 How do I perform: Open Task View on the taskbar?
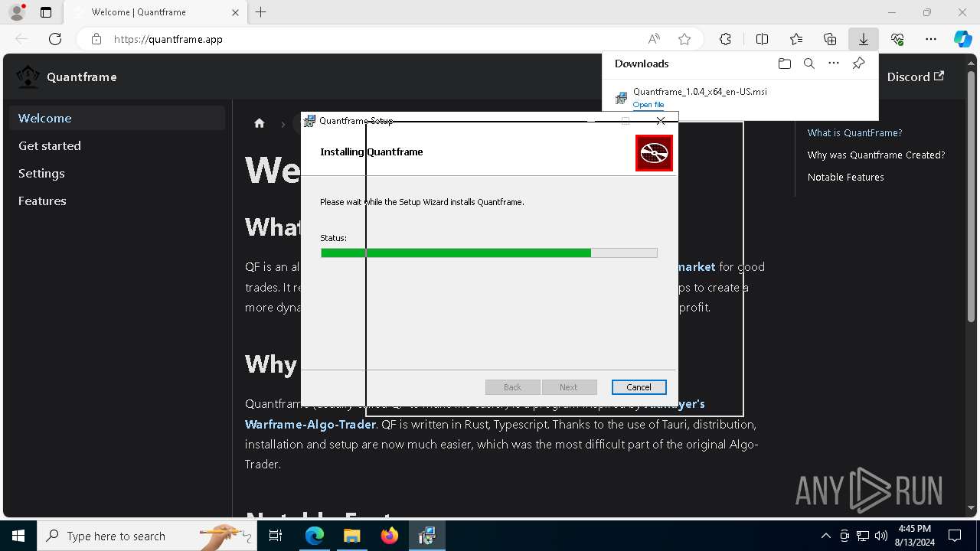pyautogui.click(x=276, y=536)
